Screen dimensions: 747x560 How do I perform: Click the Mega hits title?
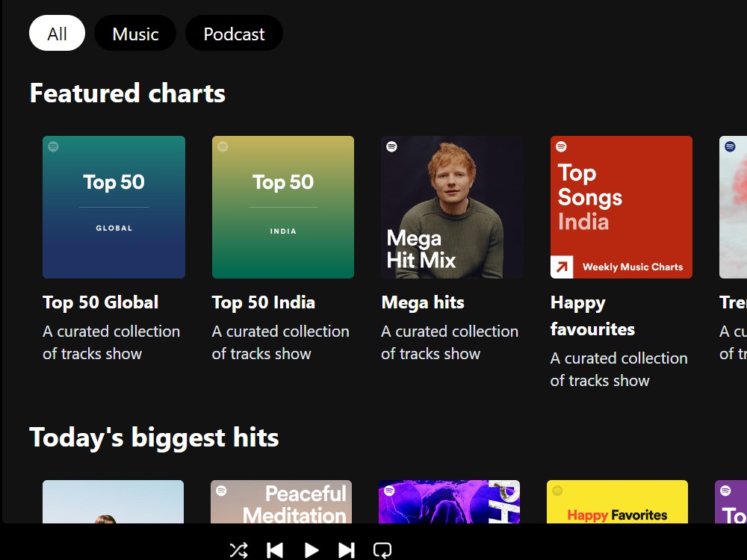pyautogui.click(x=423, y=302)
